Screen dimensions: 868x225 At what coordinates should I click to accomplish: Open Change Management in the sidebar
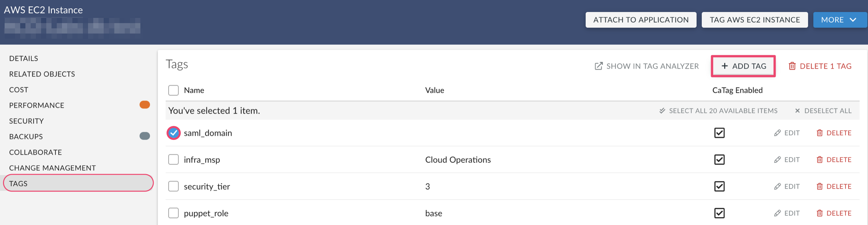point(52,168)
